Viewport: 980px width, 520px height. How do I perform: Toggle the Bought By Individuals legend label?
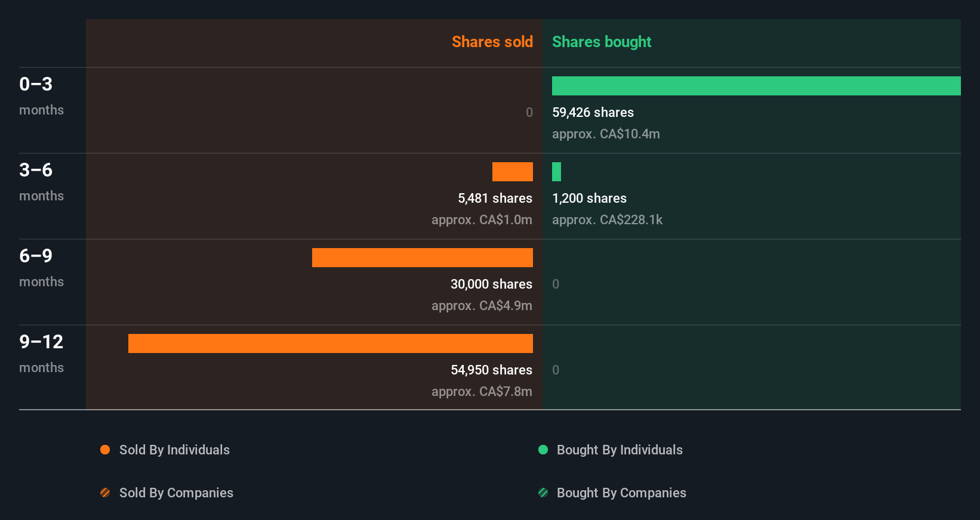(x=620, y=450)
